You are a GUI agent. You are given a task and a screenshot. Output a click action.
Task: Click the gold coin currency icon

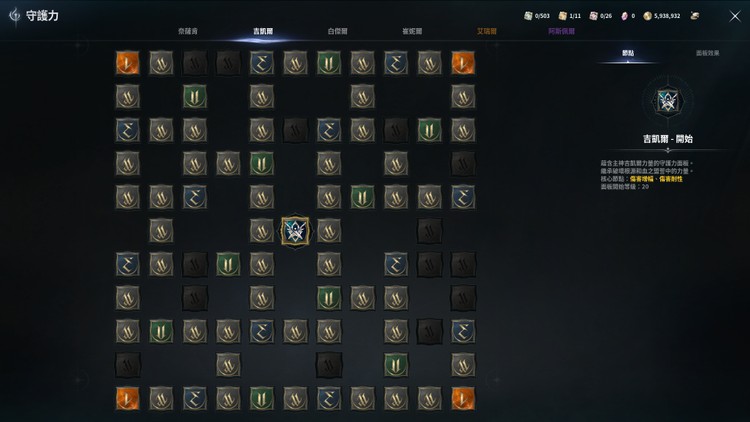(647, 16)
